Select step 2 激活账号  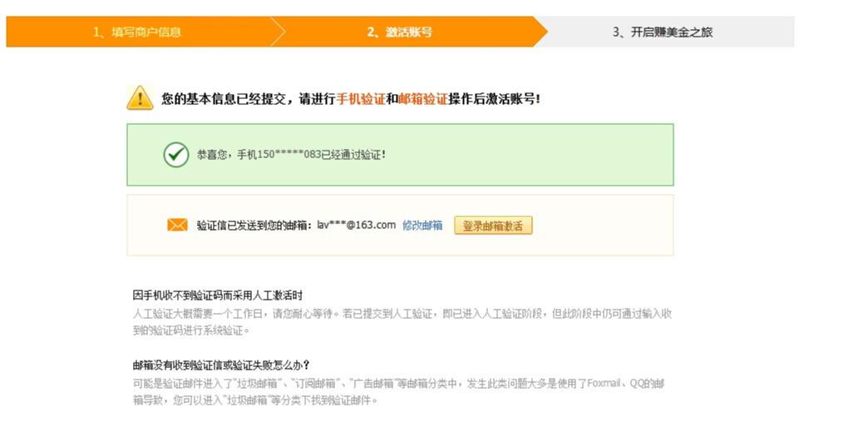click(399, 32)
